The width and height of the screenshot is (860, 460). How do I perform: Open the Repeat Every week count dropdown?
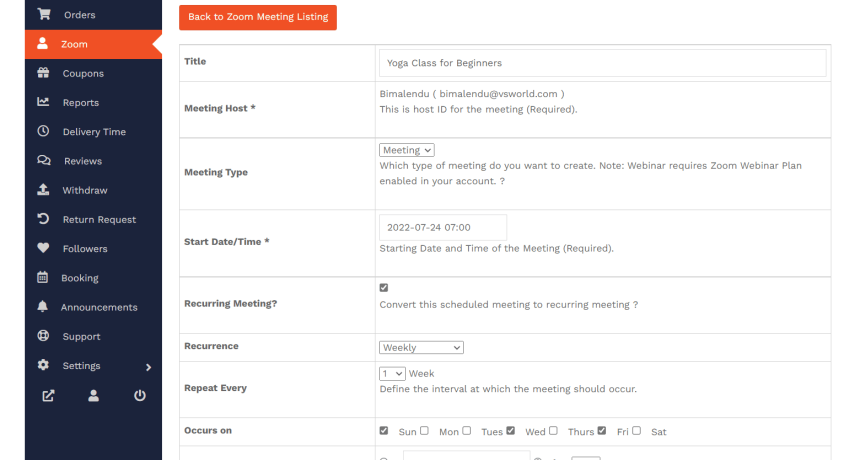click(x=392, y=374)
